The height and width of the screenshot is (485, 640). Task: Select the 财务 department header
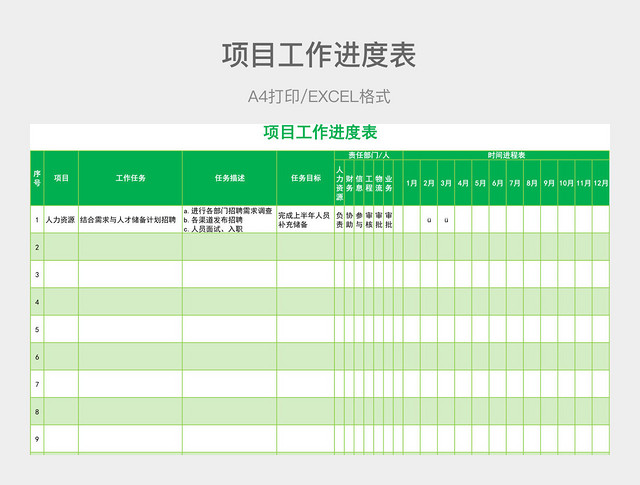click(x=349, y=183)
